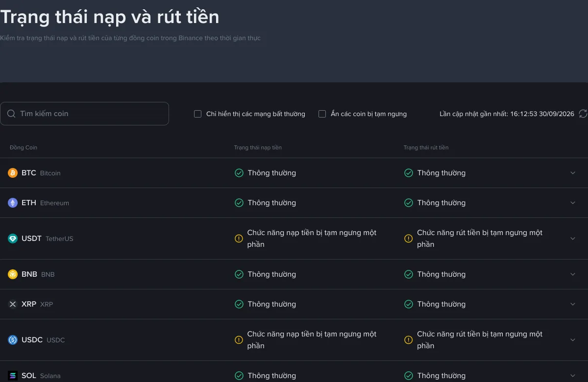Click the 'Bitcoin' coin name text
Viewport: 588px width, 382px height.
click(x=50, y=173)
